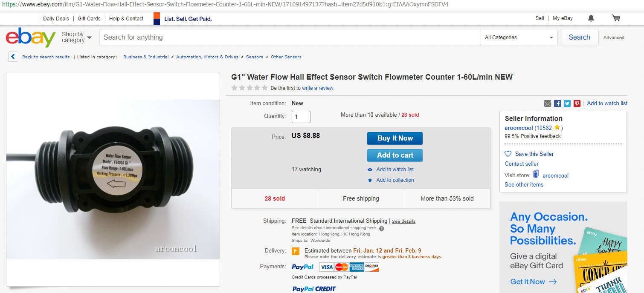This screenshot has width=644, height=293.
Task: Add item to collection star link
Action: pos(395,180)
